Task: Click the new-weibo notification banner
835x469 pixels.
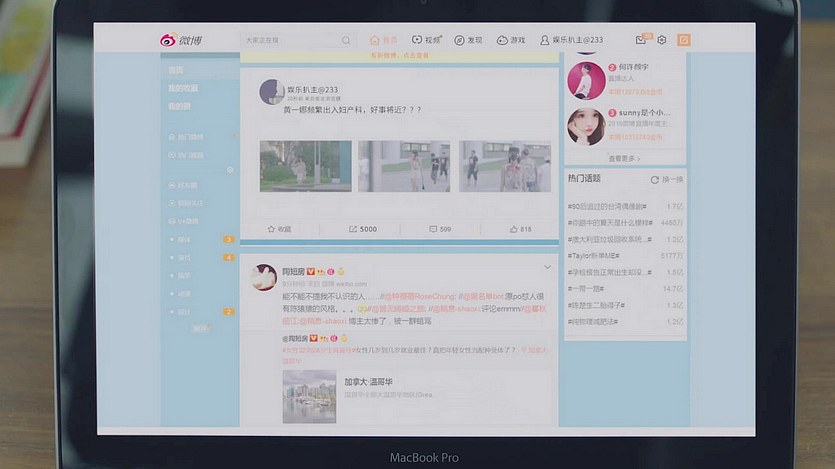Action: pos(399,55)
